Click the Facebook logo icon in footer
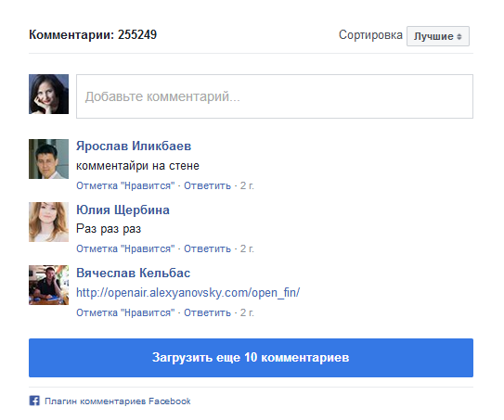This screenshot has height=420, width=504. click(x=34, y=401)
